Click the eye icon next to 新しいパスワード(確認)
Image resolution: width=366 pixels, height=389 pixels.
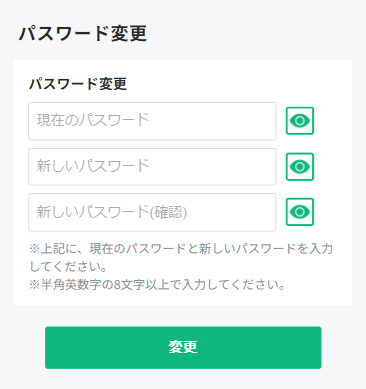pyautogui.click(x=300, y=212)
